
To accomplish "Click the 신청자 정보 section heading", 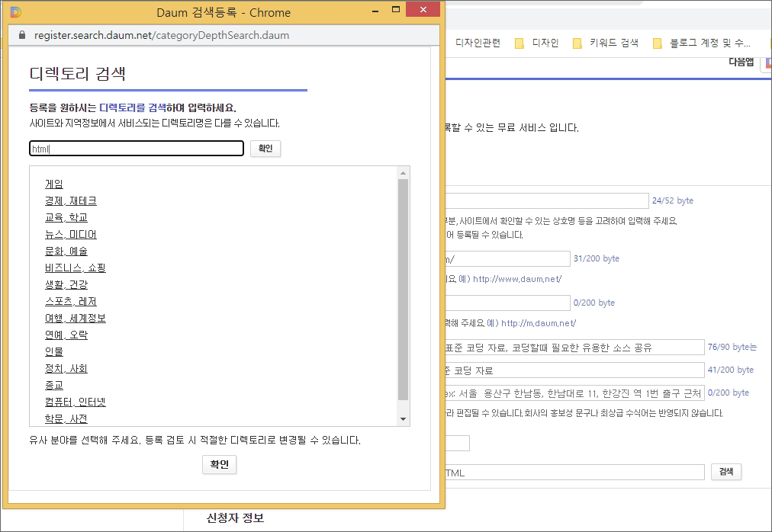I will [x=236, y=518].
